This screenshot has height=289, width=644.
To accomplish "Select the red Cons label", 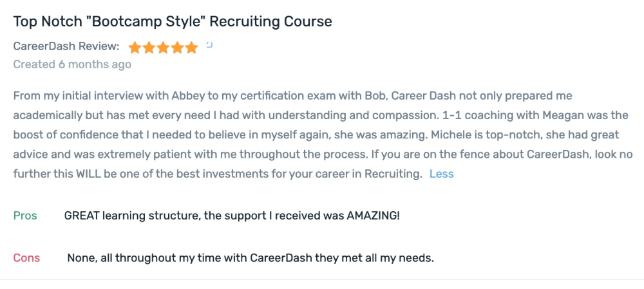I will 26,258.
